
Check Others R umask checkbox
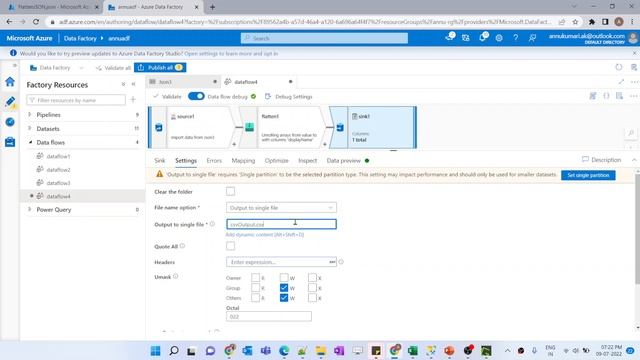(x=256, y=298)
